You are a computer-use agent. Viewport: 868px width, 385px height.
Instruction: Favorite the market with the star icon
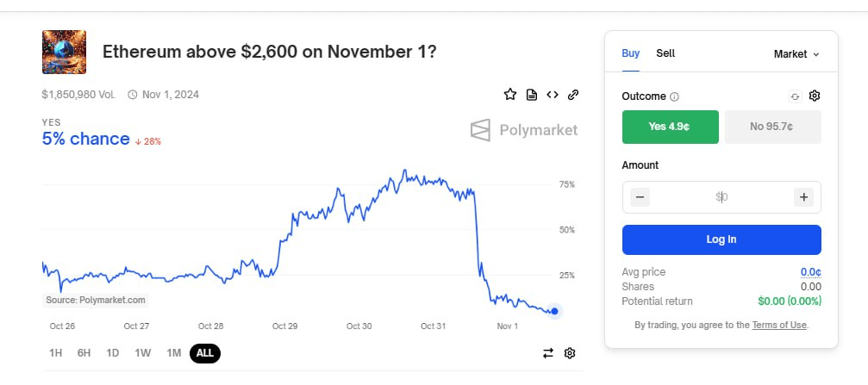coord(509,95)
